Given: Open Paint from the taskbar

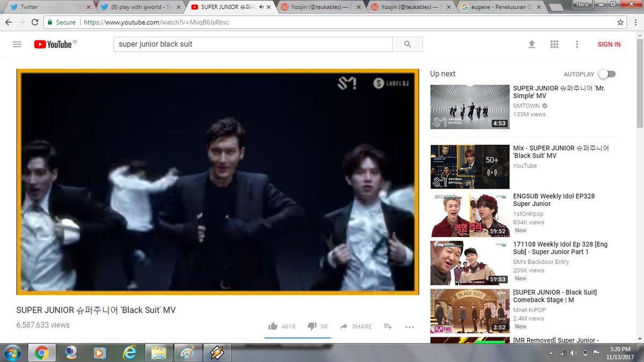Looking at the screenshot, I should 187,352.
